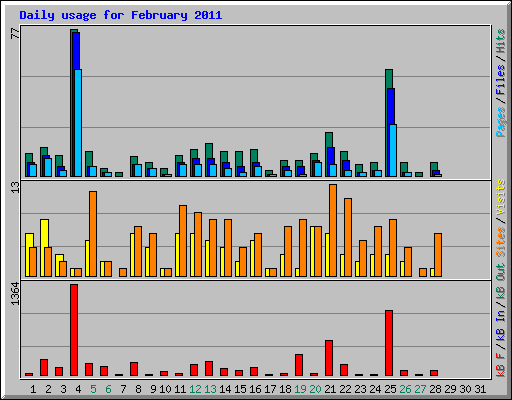
Task: Click the red KB bar for day 21
Action: pyautogui.click(x=329, y=358)
